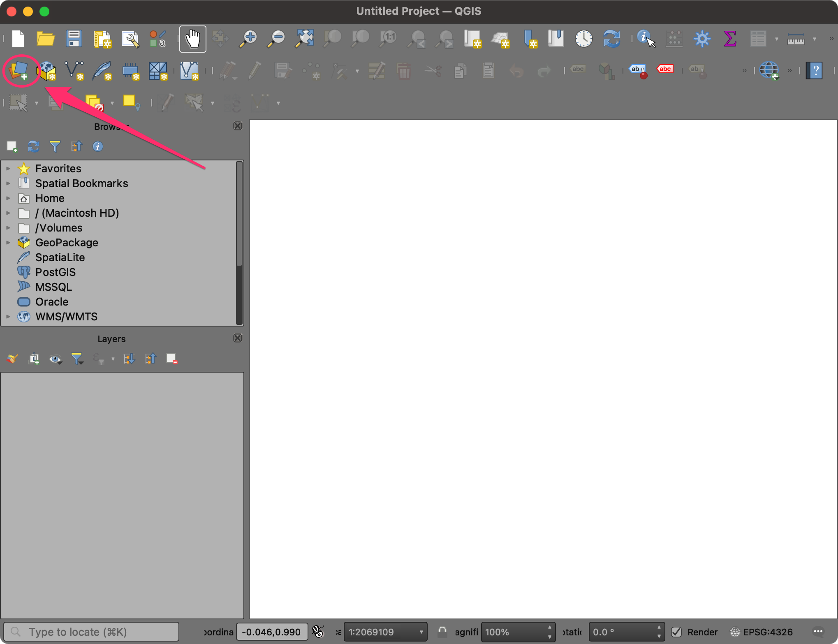Close the Browser panel
838x644 pixels.
click(x=238, y=126)
